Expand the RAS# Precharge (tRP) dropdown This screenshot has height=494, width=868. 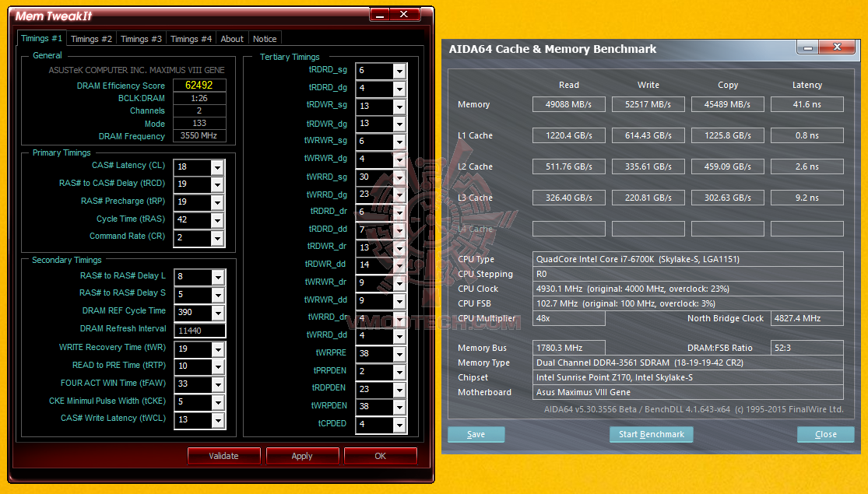point(217,202)
